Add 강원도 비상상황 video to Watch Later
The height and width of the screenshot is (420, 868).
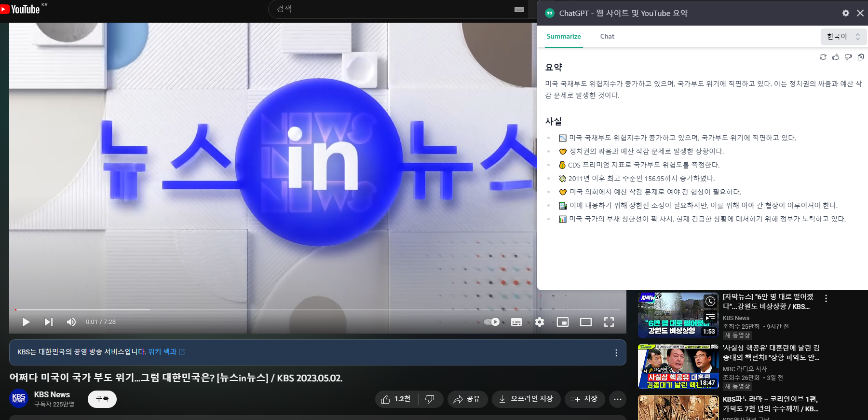[710, 301]
